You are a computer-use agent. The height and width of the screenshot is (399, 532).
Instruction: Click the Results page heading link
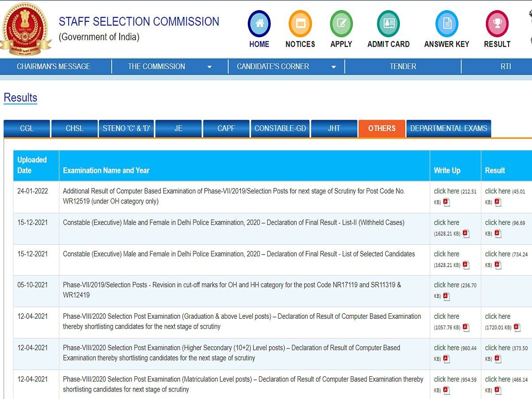click(20, 98)
